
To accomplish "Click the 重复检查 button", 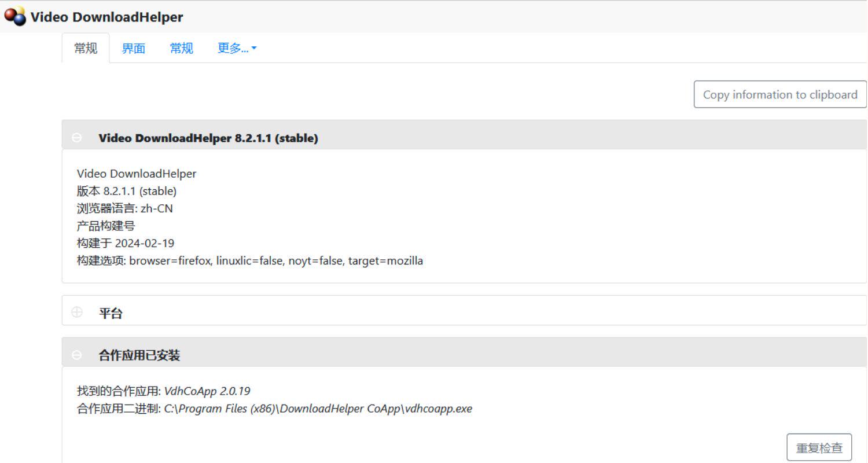I will pyautogui.click(x=819, y=447).
